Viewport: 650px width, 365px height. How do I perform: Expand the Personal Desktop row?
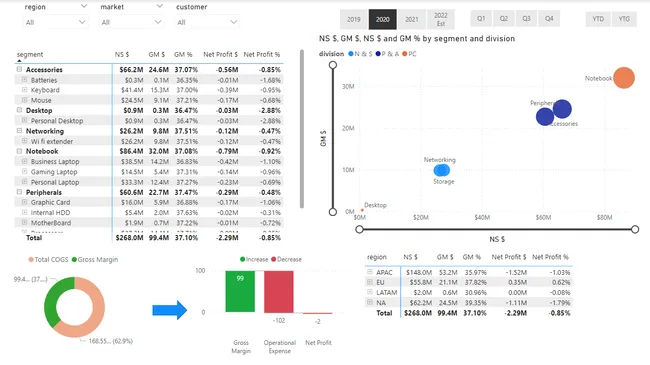pyautogui.click(x=24, y=120)
